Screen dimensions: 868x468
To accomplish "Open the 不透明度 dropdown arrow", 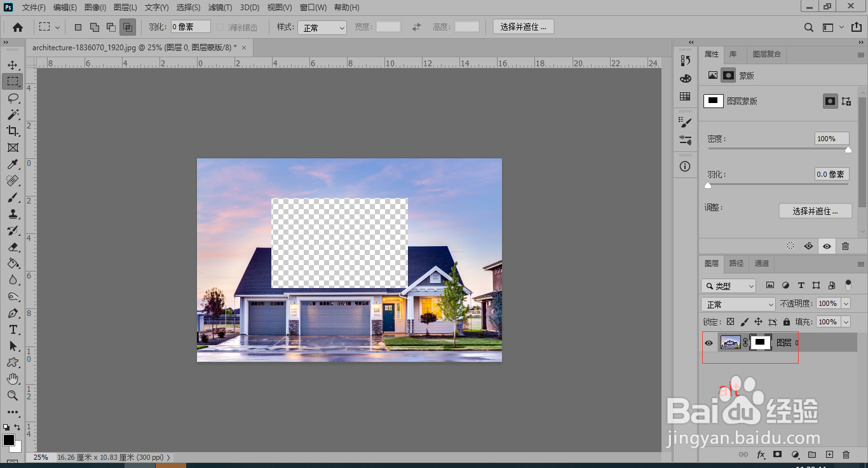I will pyautogui.click(x=845, y=304).
